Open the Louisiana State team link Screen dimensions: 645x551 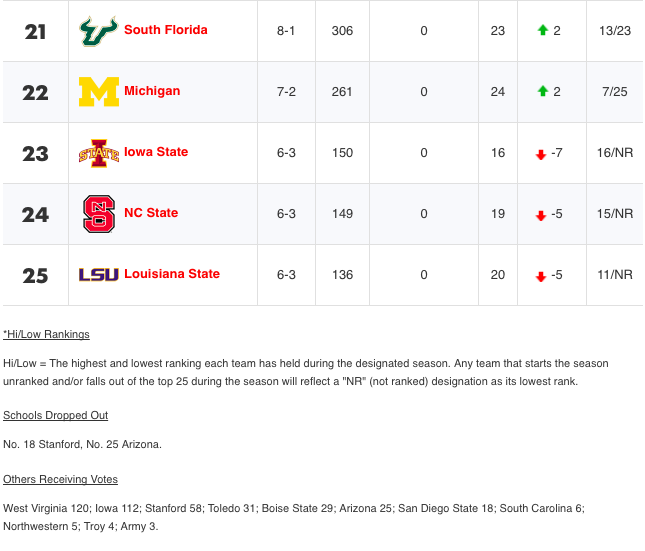click(172, 274)
